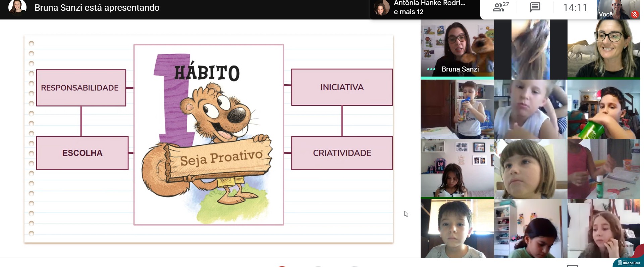Click Antônia Hanke Rodri's round avatar
Image resolution: width=644 pixels, height=267 pixels.
381,8
